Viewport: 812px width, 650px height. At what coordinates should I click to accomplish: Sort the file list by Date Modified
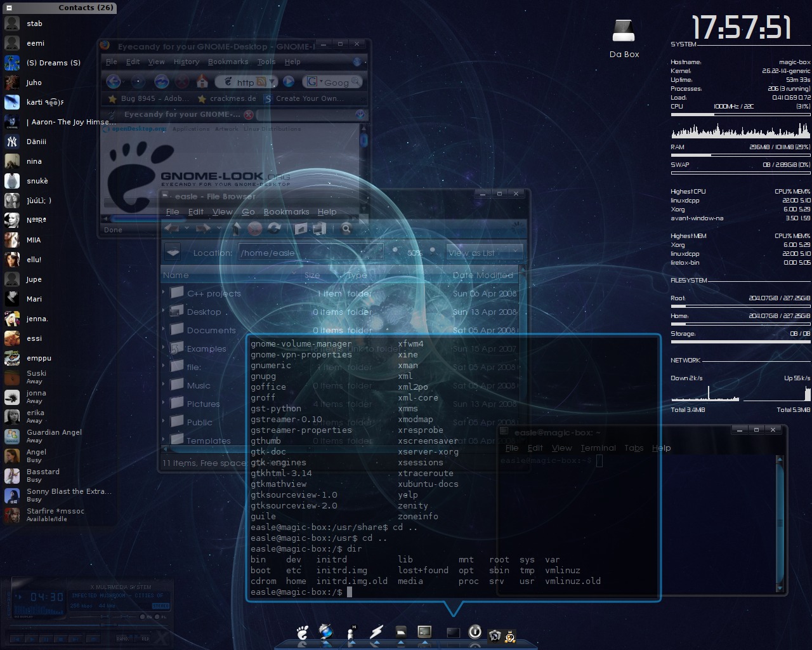click(483, 275)
